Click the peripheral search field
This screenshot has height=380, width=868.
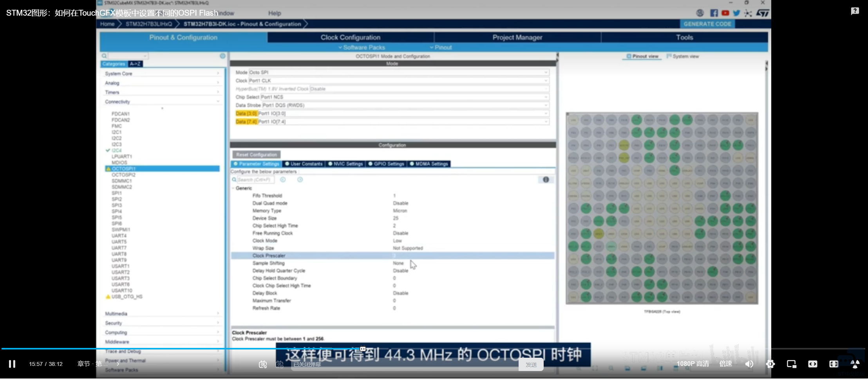(128, 56)
